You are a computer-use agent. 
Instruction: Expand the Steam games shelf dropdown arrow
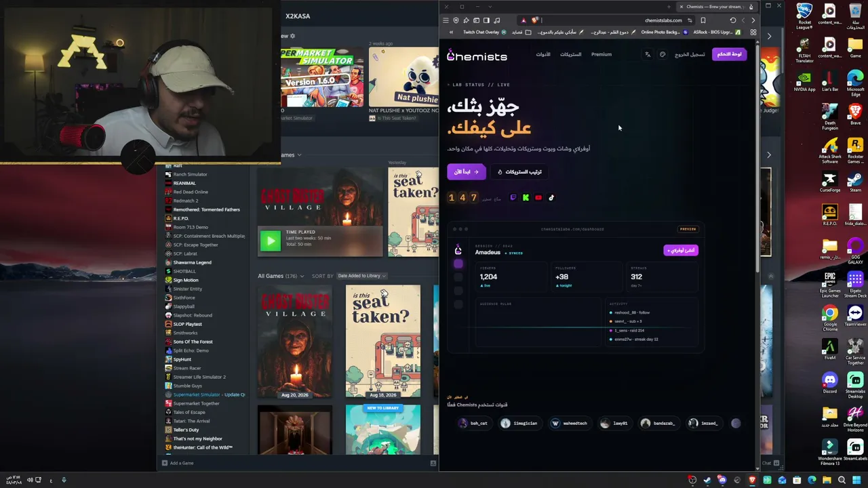(x=299, y=155)
